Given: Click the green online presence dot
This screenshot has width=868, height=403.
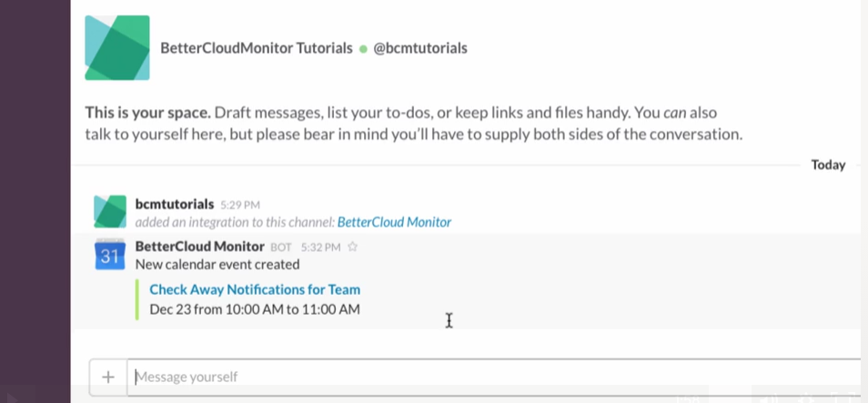Looking at the screenshot, I should tap(363, 49).
